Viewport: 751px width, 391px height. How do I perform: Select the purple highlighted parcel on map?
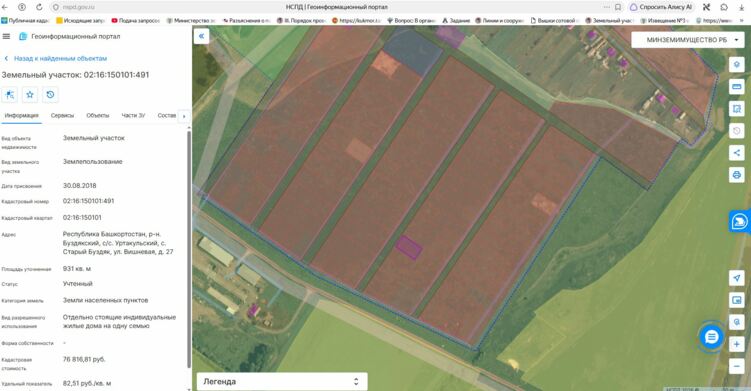tap(409, 247)
